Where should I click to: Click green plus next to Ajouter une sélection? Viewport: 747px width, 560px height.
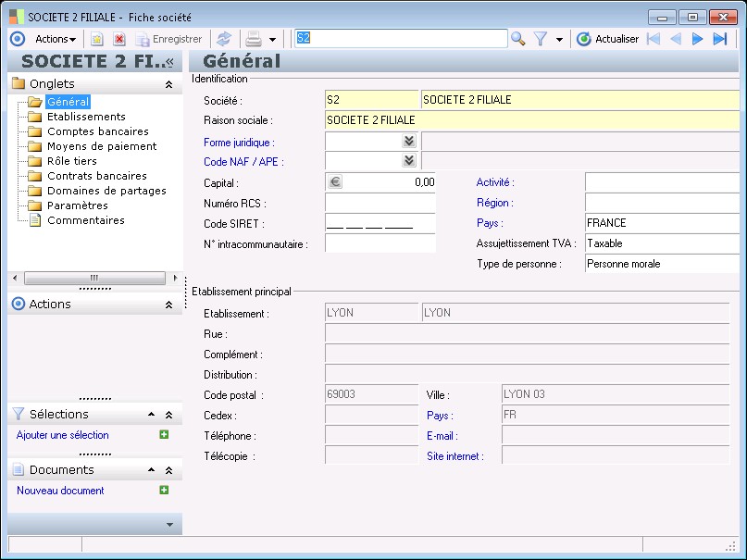click(x=164, y=435)
